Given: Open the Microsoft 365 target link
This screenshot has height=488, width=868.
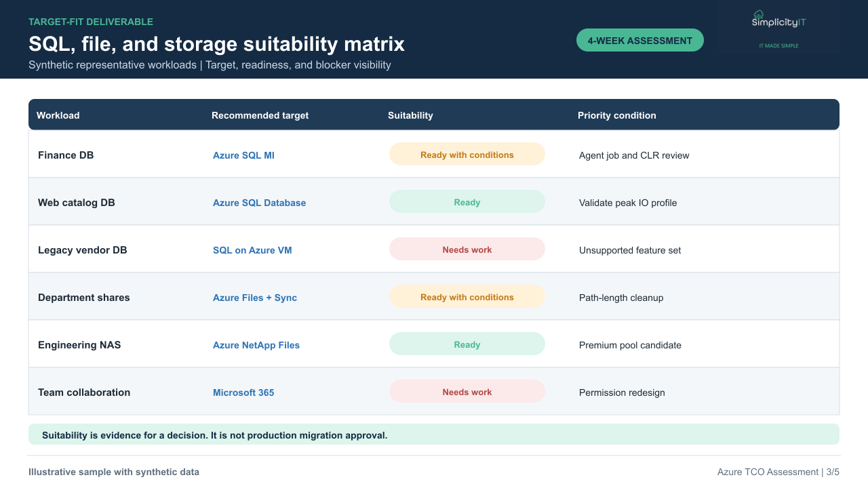Looking at the screenshot, I should point(243,392).
